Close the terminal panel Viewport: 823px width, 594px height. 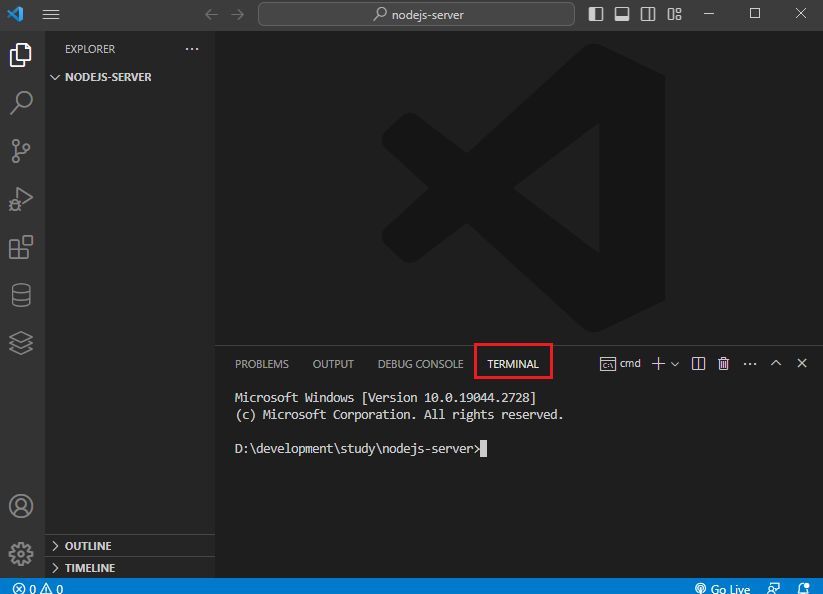tap(802, 363)
